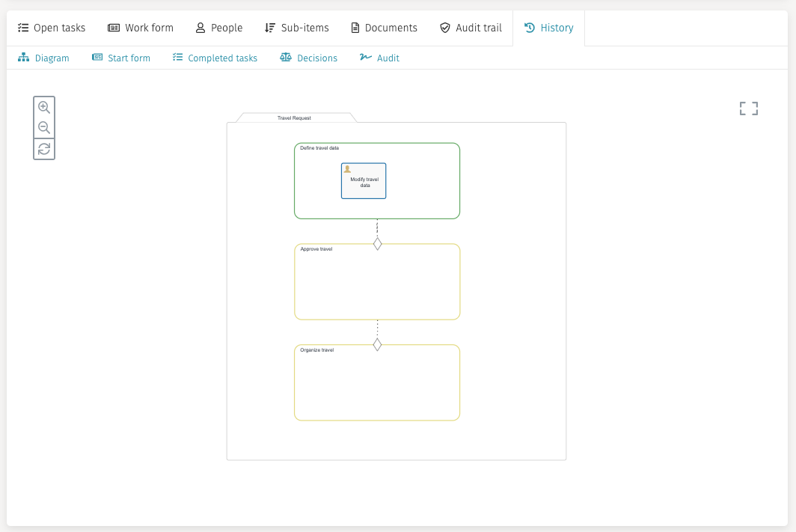Open the Decisions link

[308, 58]
